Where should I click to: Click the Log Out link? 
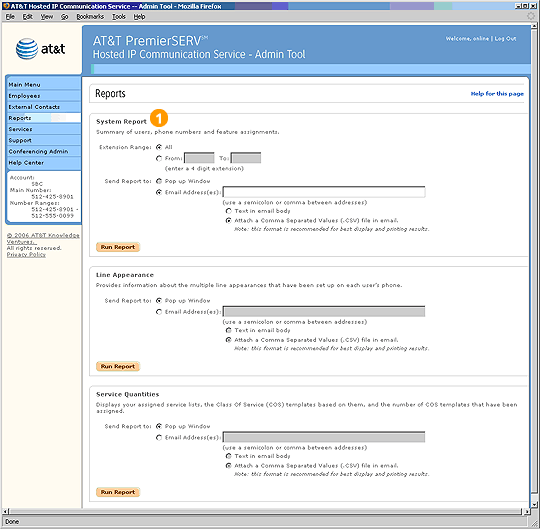pos(505,39)
